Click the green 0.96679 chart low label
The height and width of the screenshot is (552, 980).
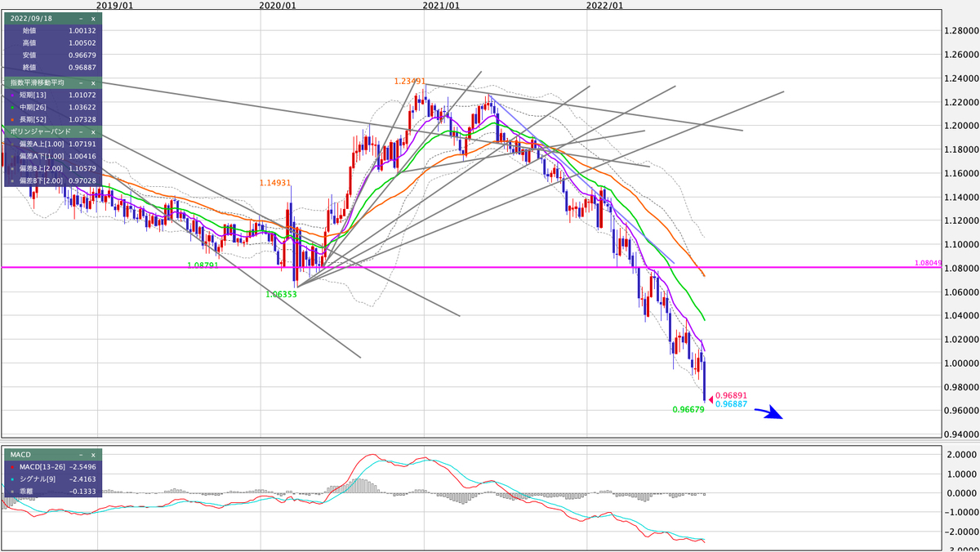point(688,410)
